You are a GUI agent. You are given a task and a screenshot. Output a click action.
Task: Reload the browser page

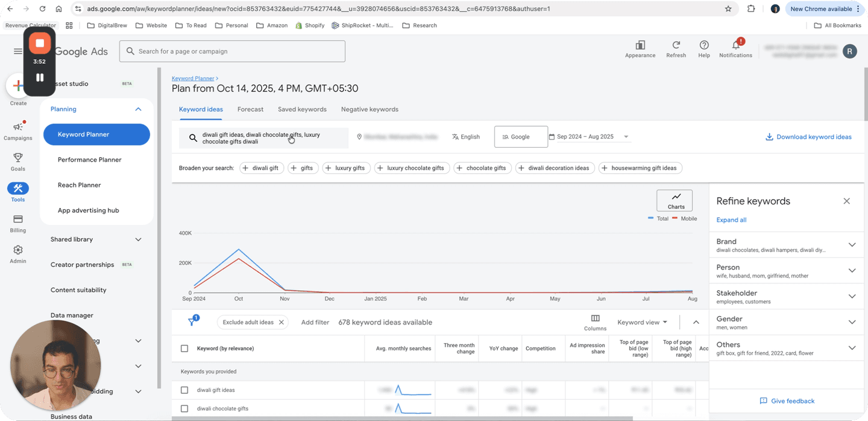[x=42, y=9]
